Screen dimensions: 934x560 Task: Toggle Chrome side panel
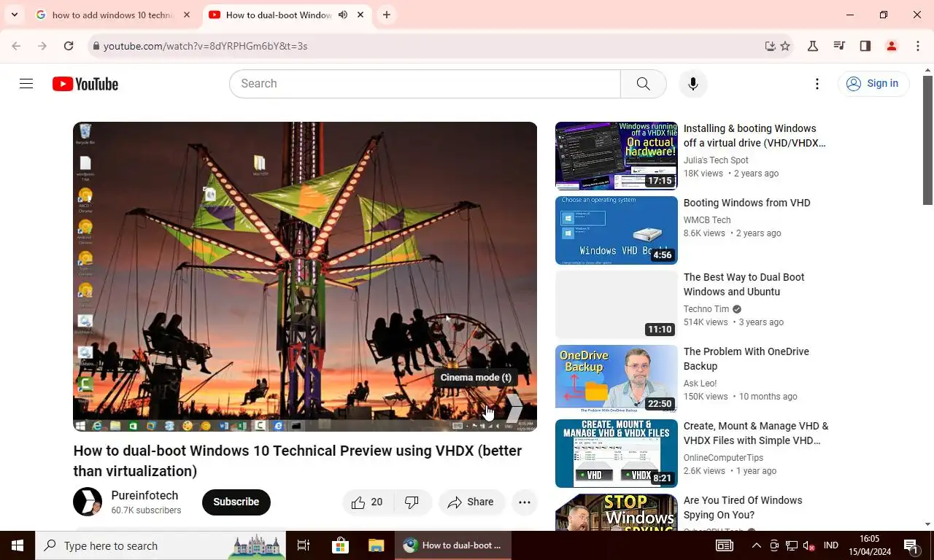(865, 46)
